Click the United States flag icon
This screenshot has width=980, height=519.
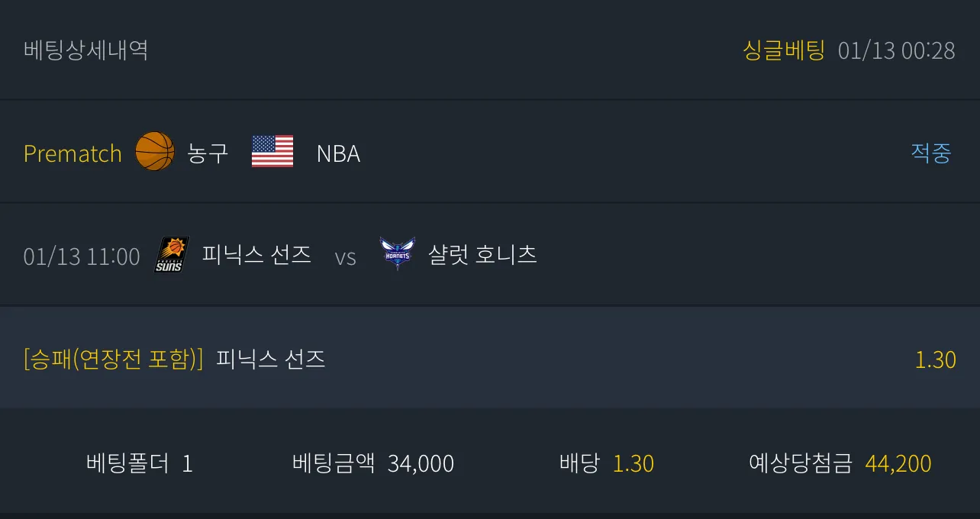(x=272, y=152)
